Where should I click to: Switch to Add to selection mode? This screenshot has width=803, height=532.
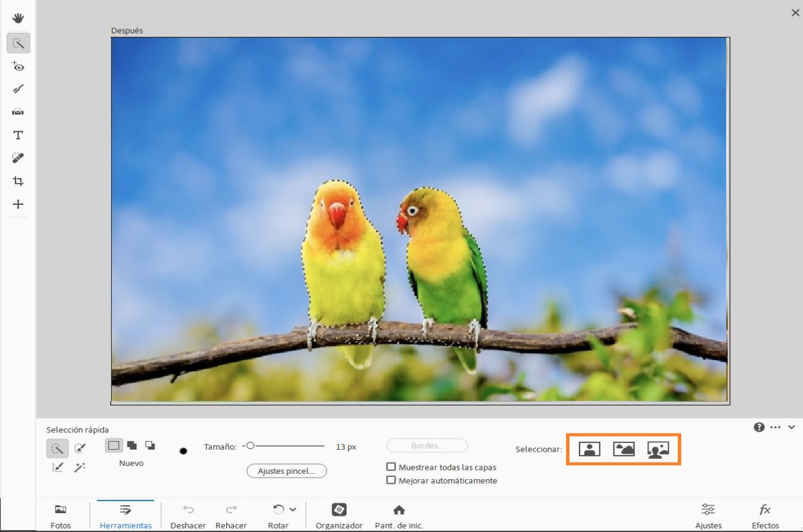pyautogui.click(x=132, y=446)
